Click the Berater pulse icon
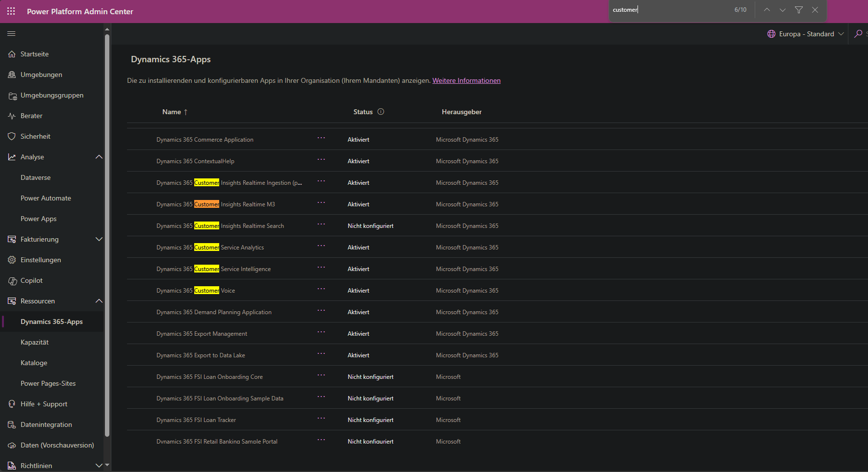 click(x=12, y=116)
